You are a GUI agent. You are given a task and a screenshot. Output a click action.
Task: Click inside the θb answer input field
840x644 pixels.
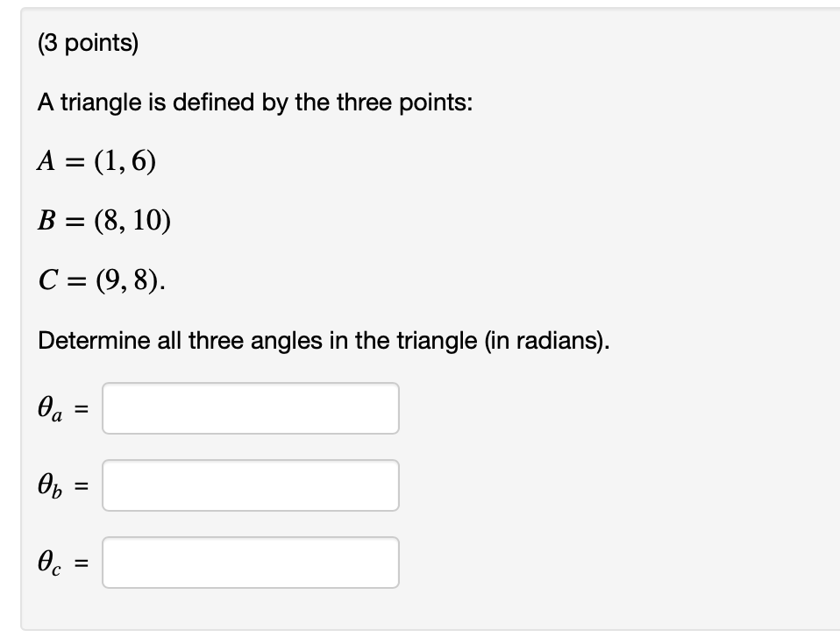pos(251,485)
